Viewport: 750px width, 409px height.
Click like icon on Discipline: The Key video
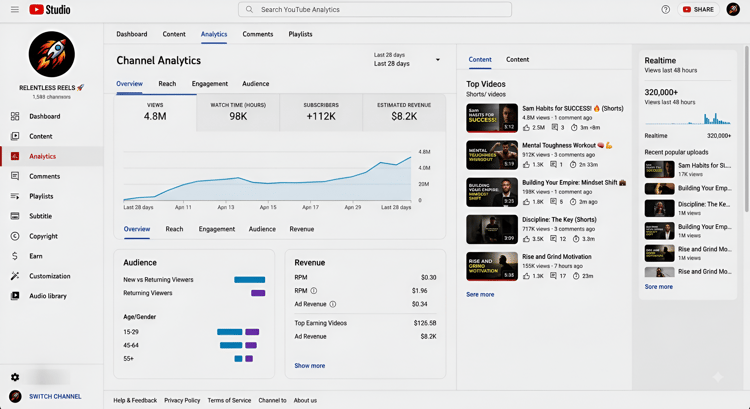coord(527,239)
